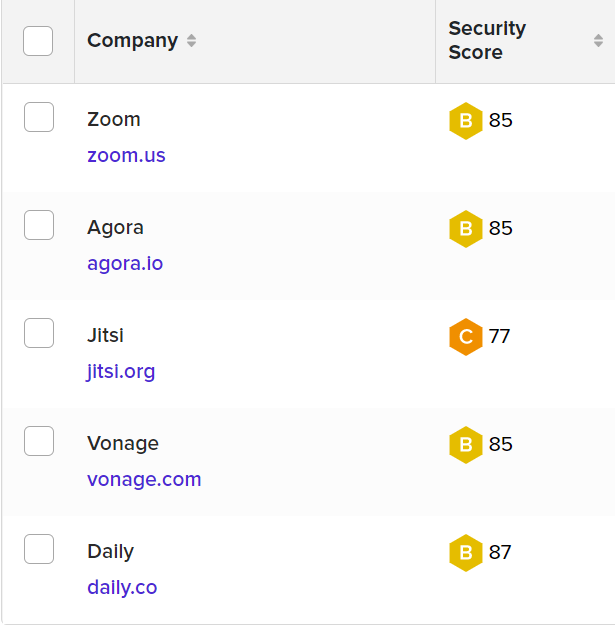Click Zoom's B grade hexagon badge
The width and height of the screenshot is (615, 629).
coord(465,121)
